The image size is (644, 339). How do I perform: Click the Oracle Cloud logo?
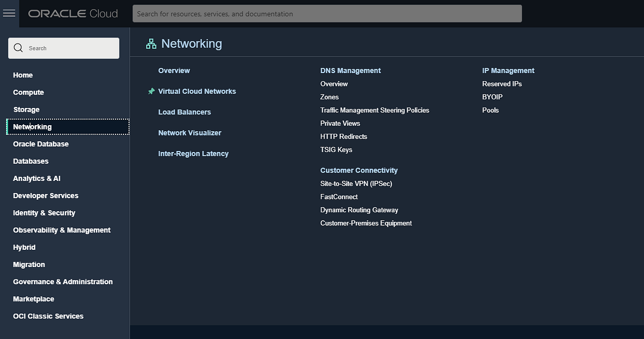coord(73,13)
